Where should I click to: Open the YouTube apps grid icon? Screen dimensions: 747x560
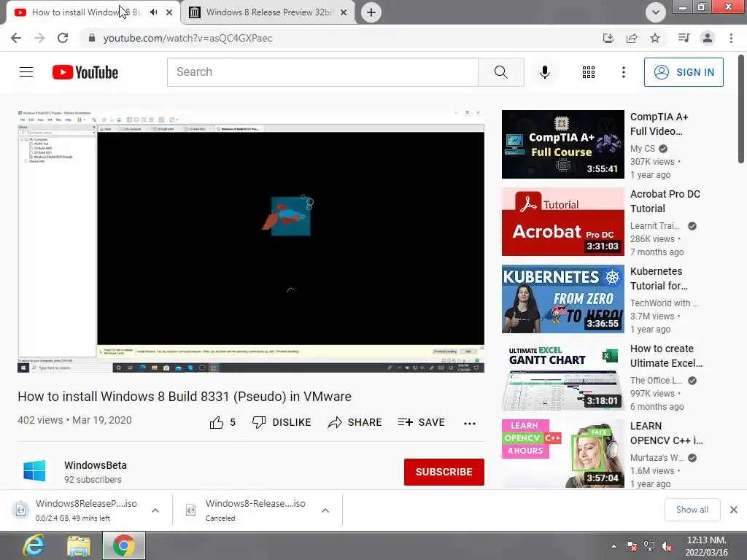pos(589,72)
